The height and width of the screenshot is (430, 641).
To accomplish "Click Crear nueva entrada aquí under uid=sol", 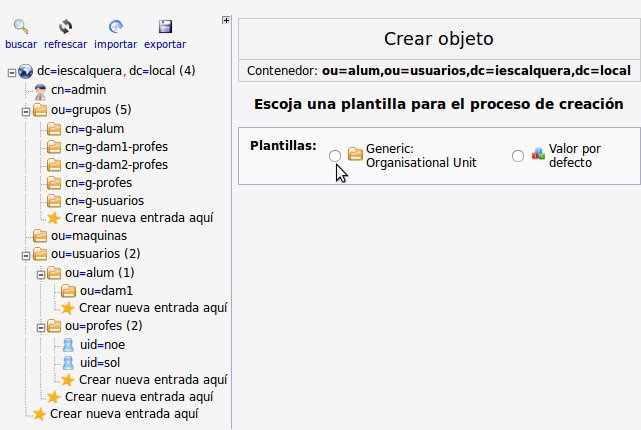I will [153, 380].
